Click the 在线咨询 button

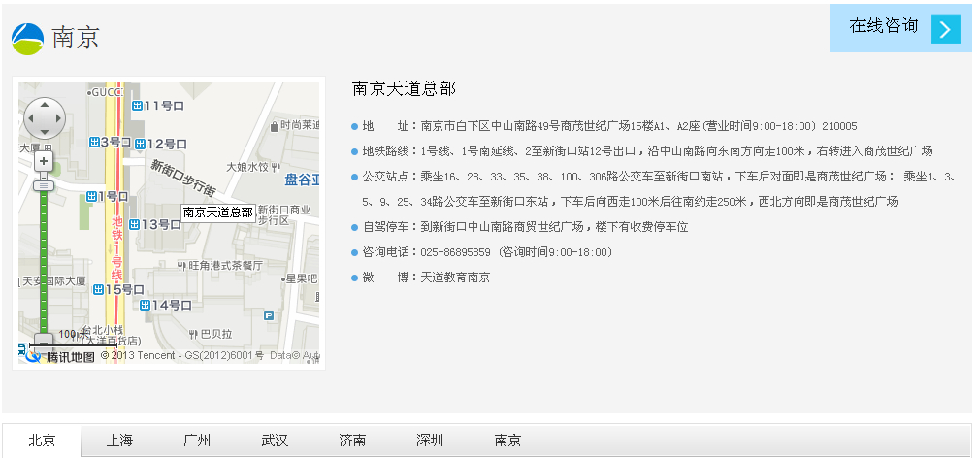(x=883, y=27)
